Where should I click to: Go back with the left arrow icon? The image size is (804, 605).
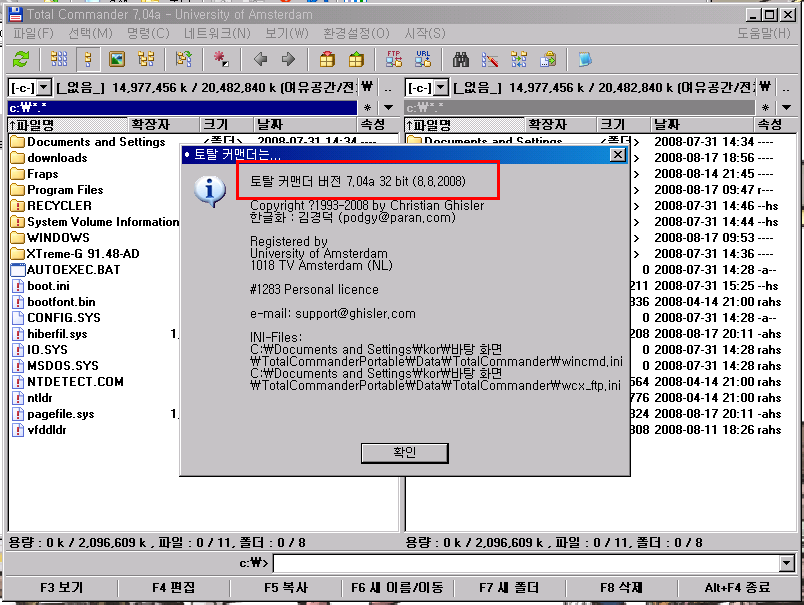point(260,59)
